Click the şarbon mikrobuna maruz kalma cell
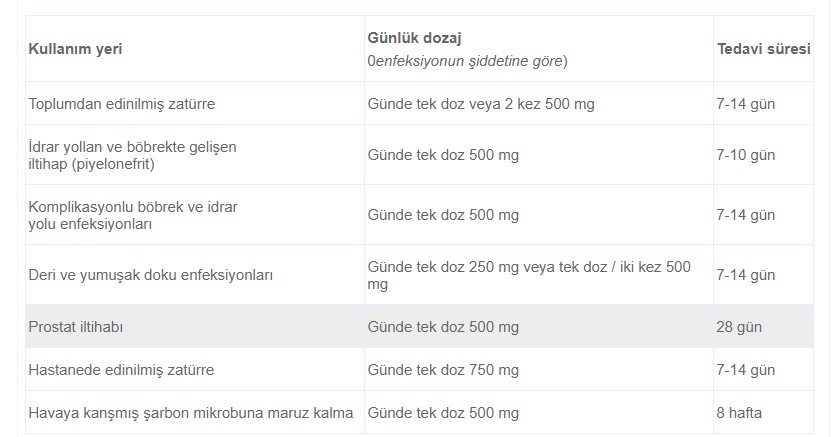The width and height of the screenshot is (834, 437). coord(190,412)
